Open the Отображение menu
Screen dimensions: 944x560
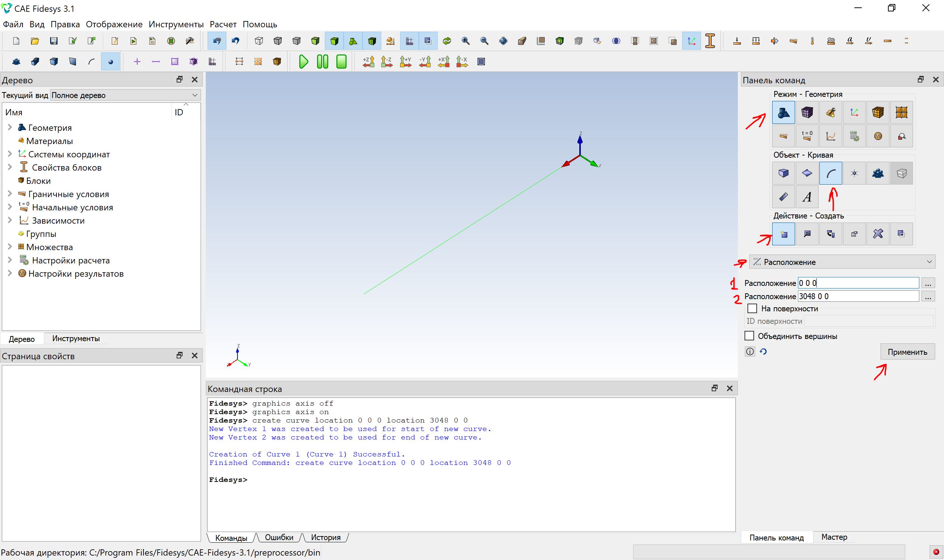(114, 24)
